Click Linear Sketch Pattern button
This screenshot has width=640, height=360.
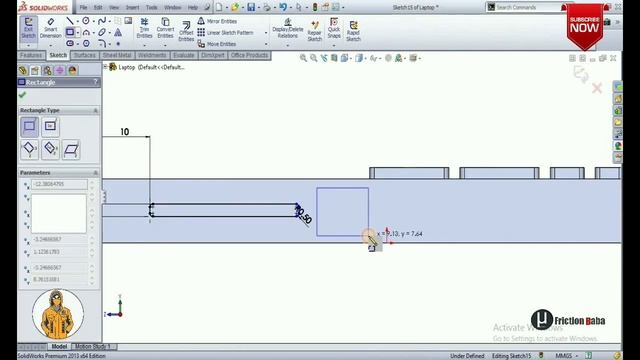pyautogui.click(x=225, y=33)
